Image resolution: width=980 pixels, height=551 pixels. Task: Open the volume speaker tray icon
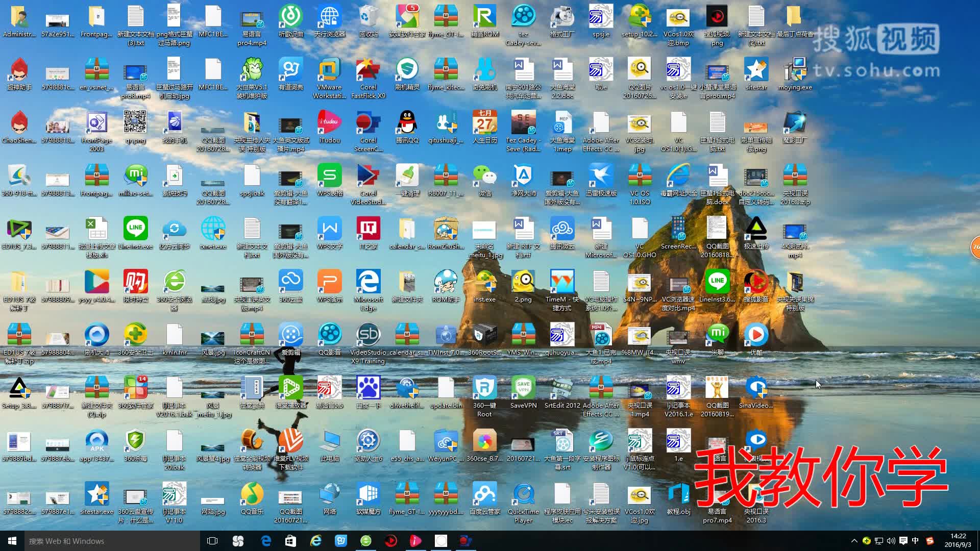pyautogui.click(x=891, y=541)
